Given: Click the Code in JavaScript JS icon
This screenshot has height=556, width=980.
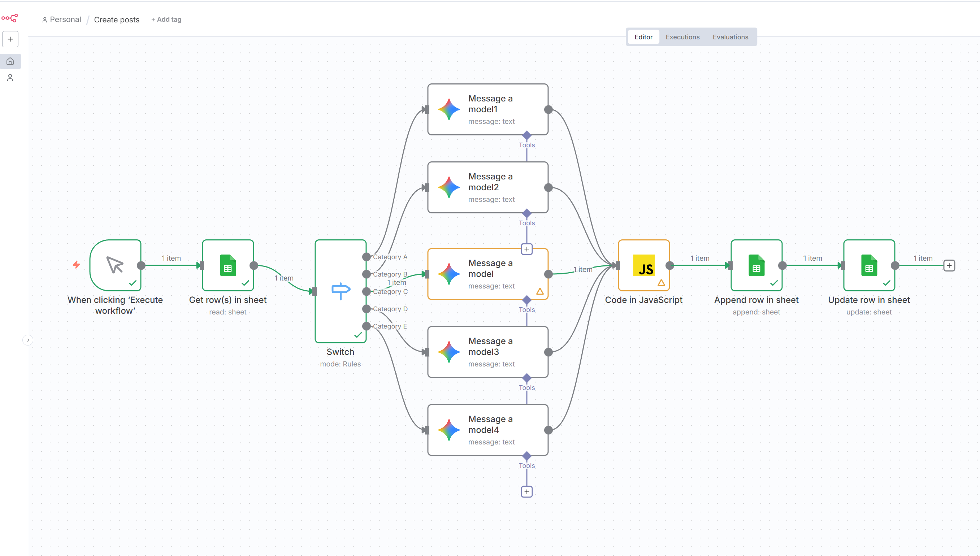Looking at the screenshot, I should (643, 265).
